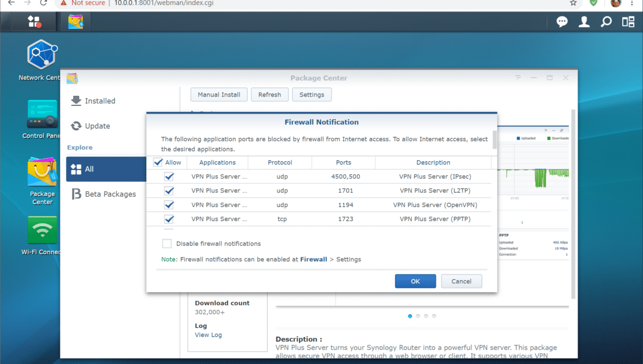Viewport: 643px width, 364px height.
Task: Click the Package Center window scrollbar
Action: [573, 204]
